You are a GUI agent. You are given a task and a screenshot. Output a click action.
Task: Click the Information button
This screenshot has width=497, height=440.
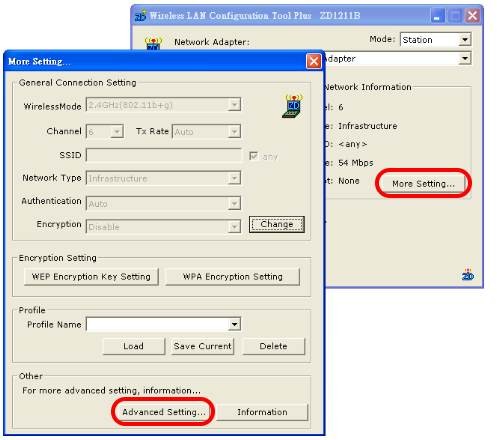tap(262, 412)
